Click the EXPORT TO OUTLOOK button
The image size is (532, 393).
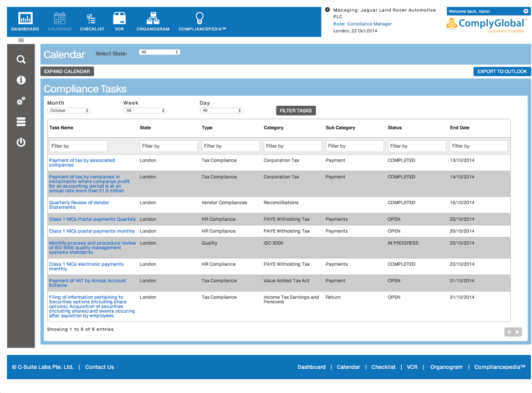coord(502,71)
